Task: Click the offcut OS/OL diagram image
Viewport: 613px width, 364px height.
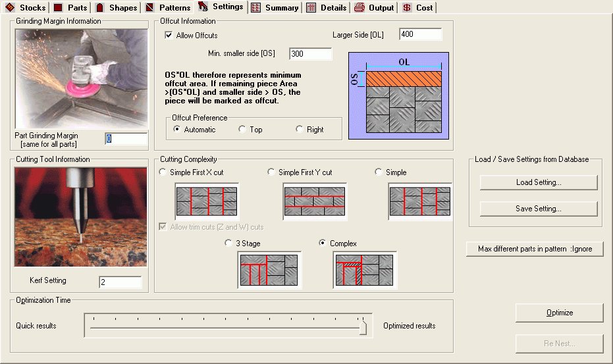Action: 398,96
